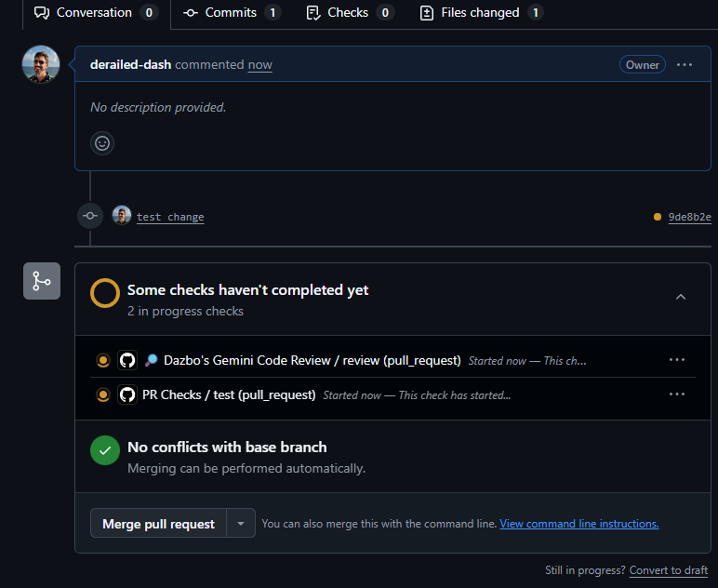Click green checkmark for no conflicts

(x=105, y=450)
